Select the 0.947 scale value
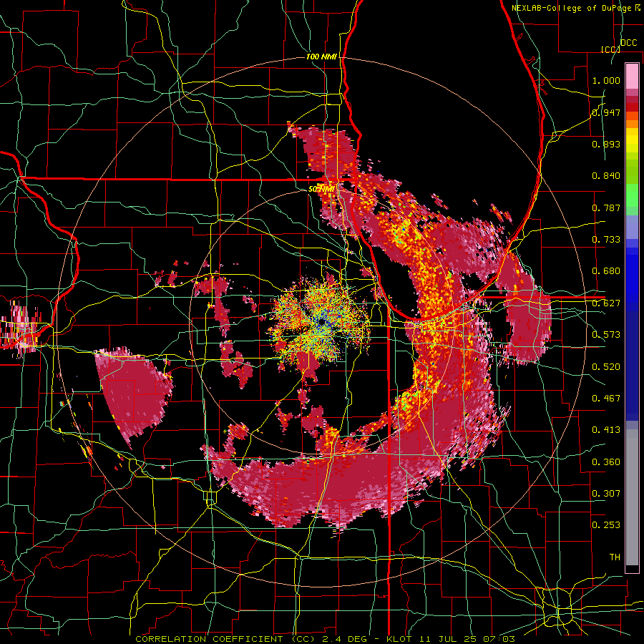644x644 pixels. click(606, 112)
